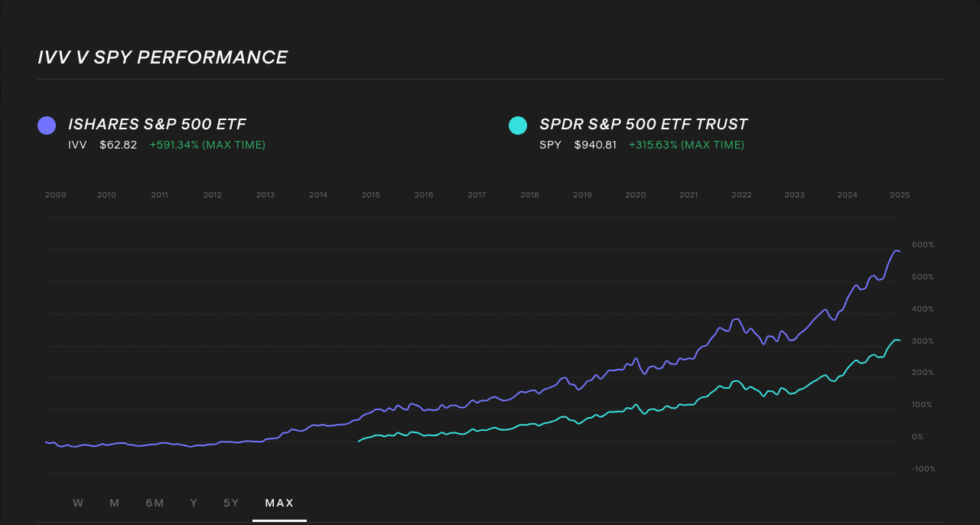
Task: Click the SPDR S&P 500 ETF TRUST label
Action: [644, 124]
